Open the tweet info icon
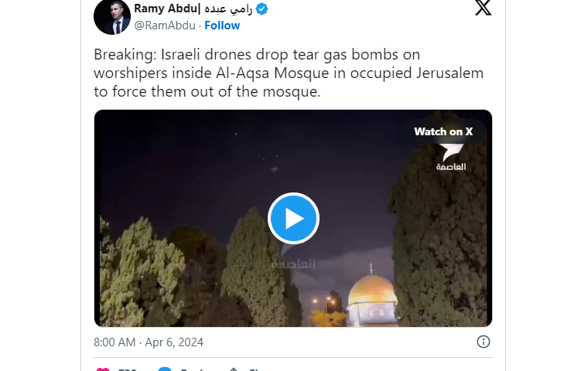The width and height of the screenshot is (588, 371). coord(484,342)
